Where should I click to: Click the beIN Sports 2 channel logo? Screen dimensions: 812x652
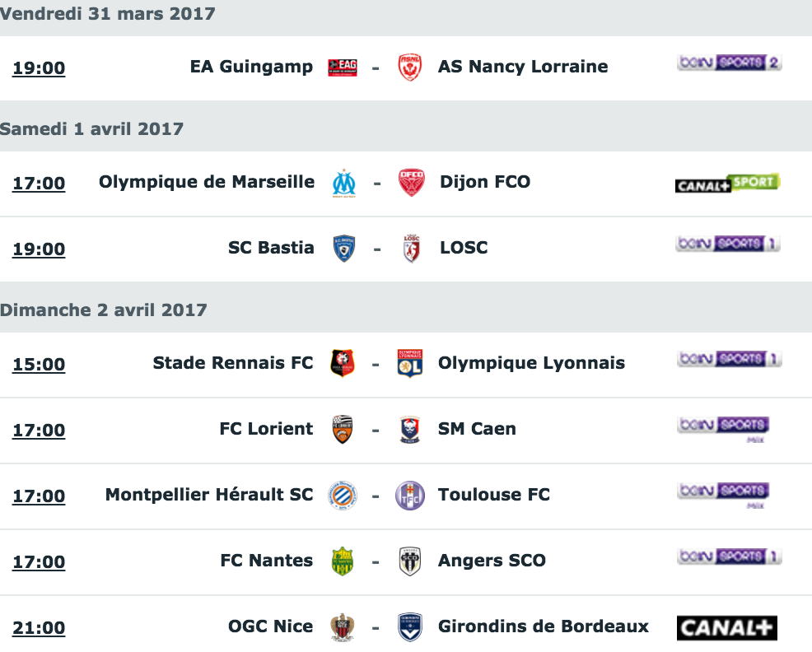(x=729, y=63)
